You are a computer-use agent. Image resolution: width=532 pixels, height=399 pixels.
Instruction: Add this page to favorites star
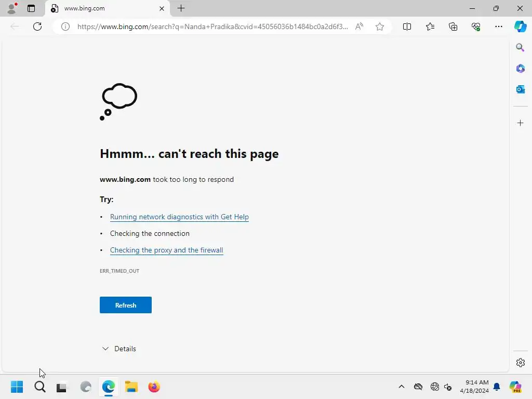coord(380,26)
